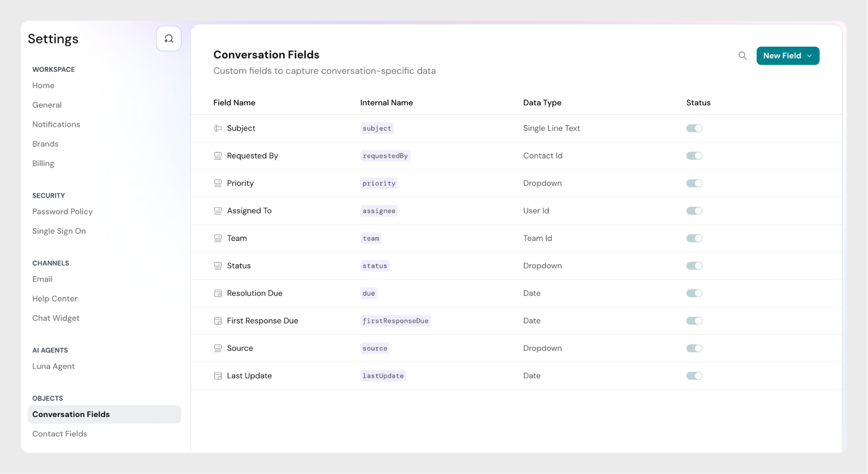Expand the New Field dropdown arrow
The height and width of the screenshot is (474, 868).
(809, 56)
